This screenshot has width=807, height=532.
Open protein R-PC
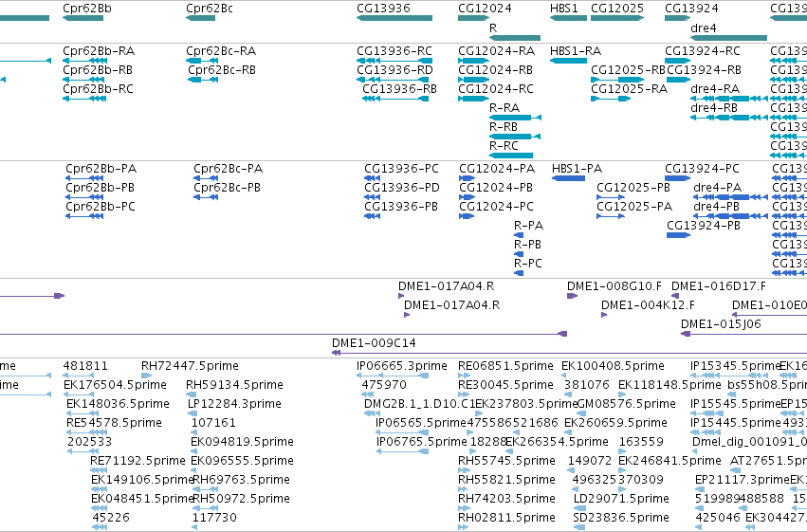pyautogui.click(x=528, y=264)
